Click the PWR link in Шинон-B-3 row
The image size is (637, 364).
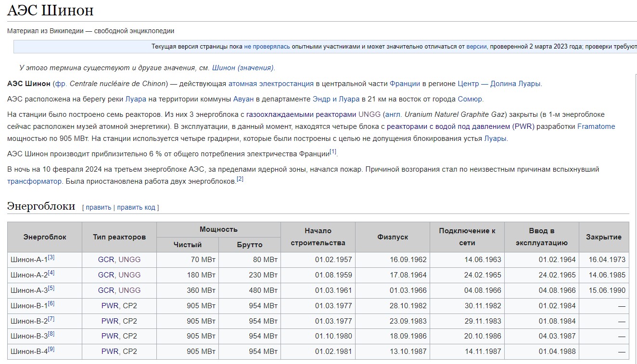point(110,336)
